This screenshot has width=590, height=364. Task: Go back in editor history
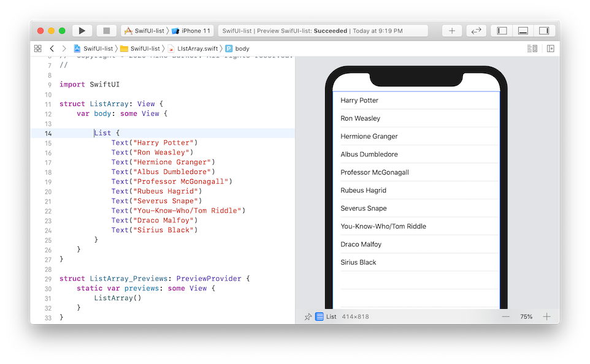coord(52,48)
